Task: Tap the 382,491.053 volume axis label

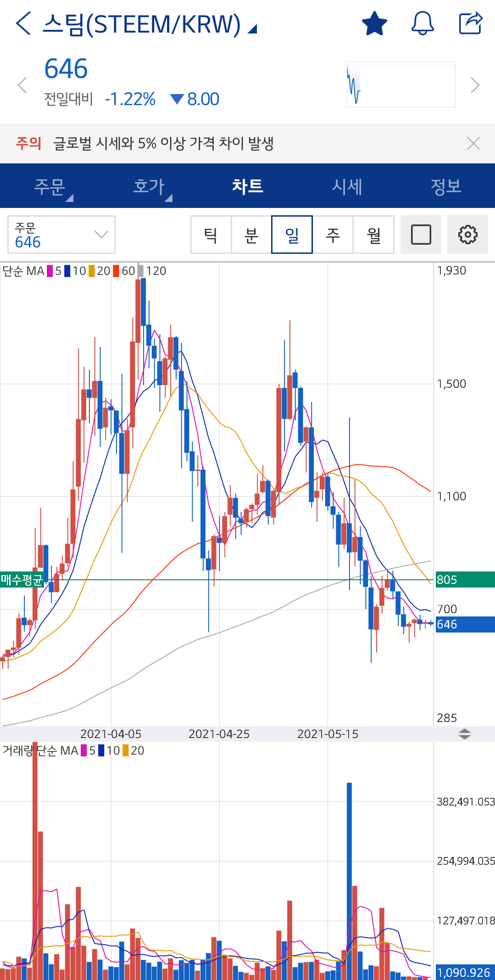Action: click(466, 802)
